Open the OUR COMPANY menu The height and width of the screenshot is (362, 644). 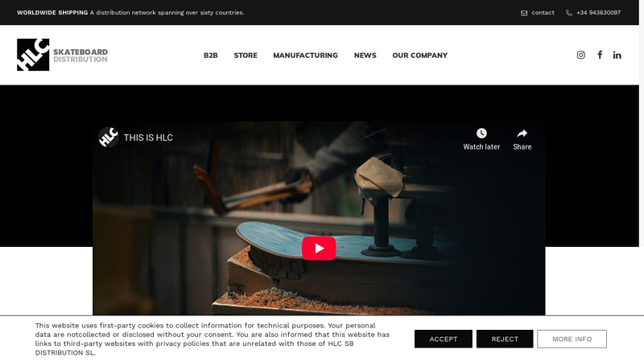419,56
